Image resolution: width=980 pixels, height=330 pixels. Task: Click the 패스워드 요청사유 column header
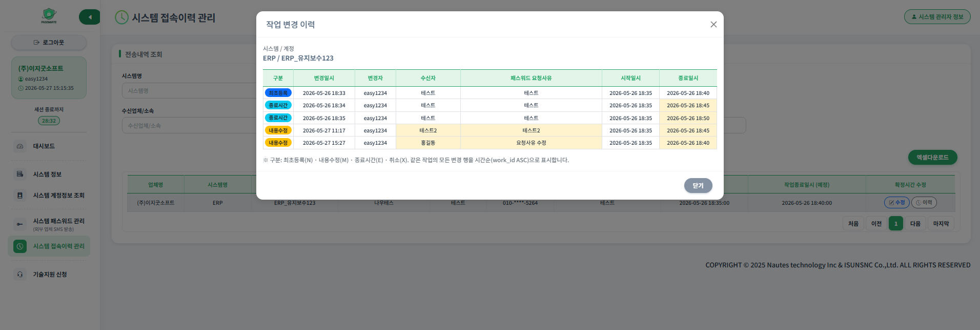[531, 78]
